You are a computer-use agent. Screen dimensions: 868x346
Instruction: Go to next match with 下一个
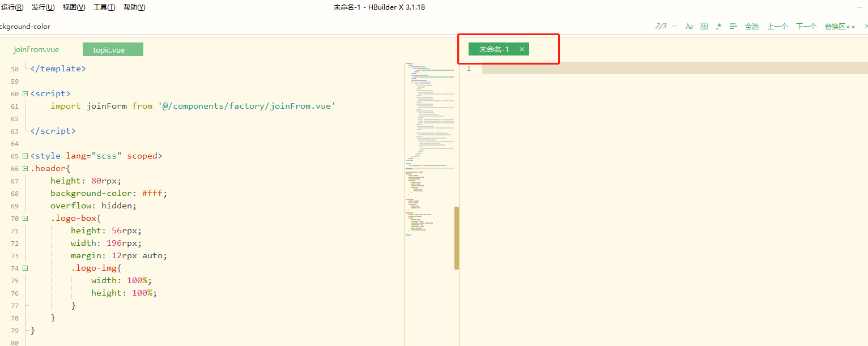[806, 26]
